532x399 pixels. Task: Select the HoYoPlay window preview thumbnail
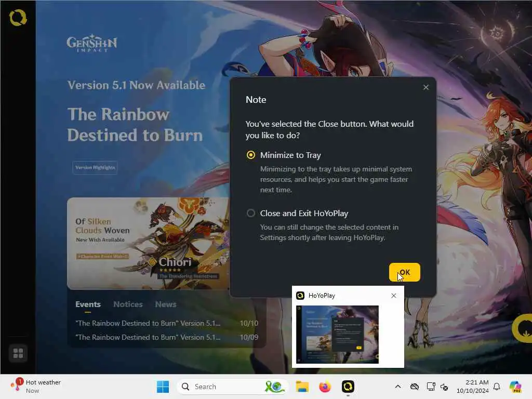(337, 335)
